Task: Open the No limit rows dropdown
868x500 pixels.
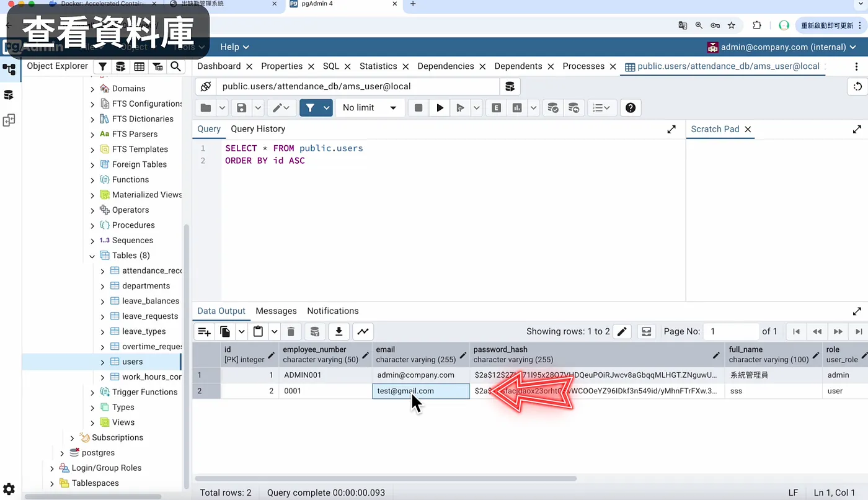Action: click(x=370, y=108)
